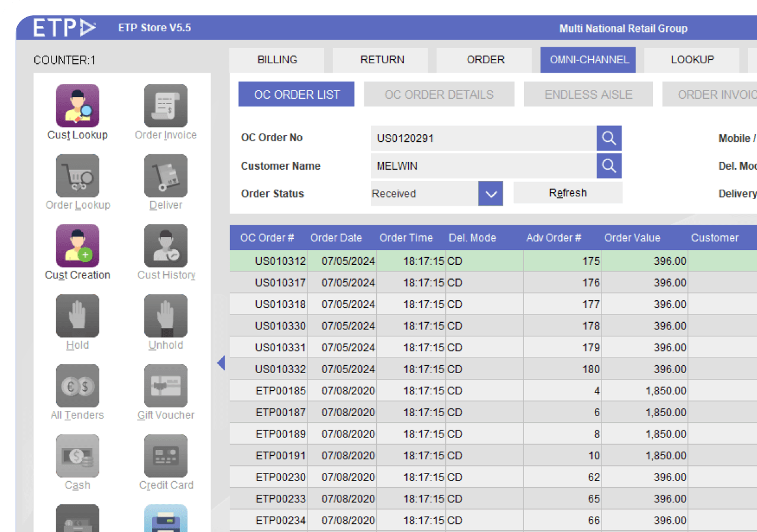Click the Deliver trolley icon
The image size is (757, 532).
166,176
